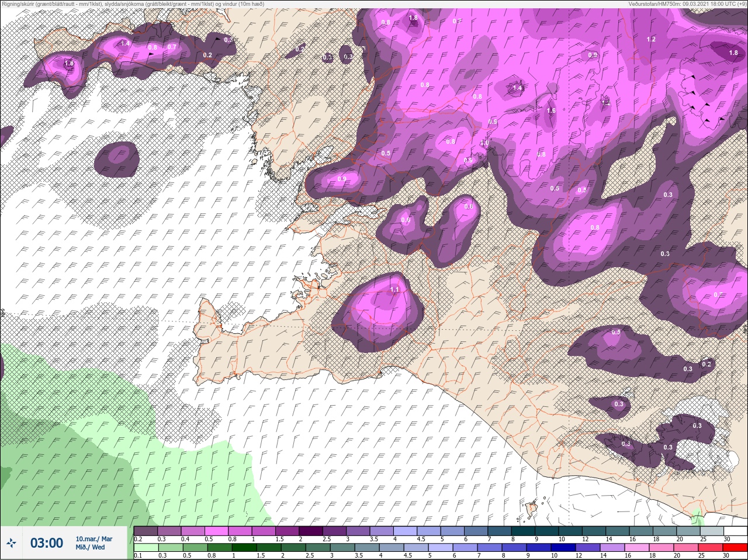Screen dimensions: 748x560
Task: Select the grey-blue rain scale swatch at 3.5
Action: [x=366, y=547]
